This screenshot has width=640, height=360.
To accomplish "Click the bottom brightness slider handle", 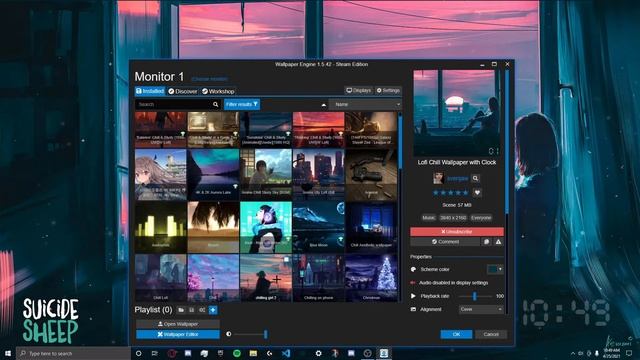I will click(x=266, y=334).
